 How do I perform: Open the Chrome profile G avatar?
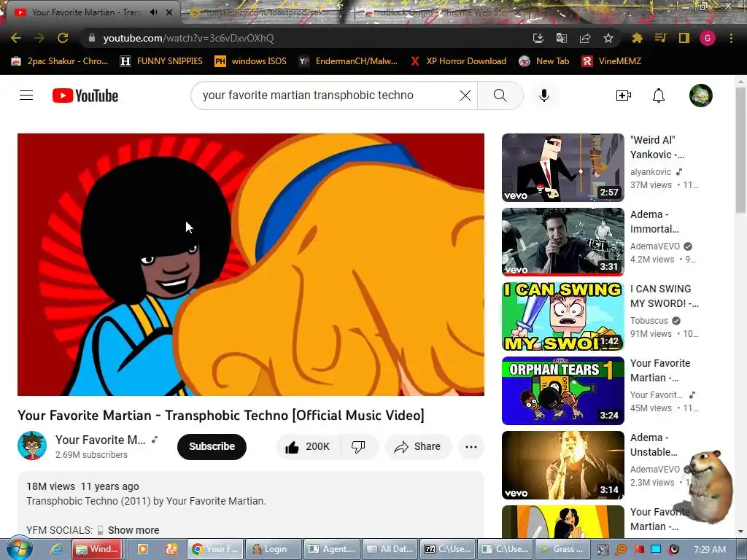point(708,38)
